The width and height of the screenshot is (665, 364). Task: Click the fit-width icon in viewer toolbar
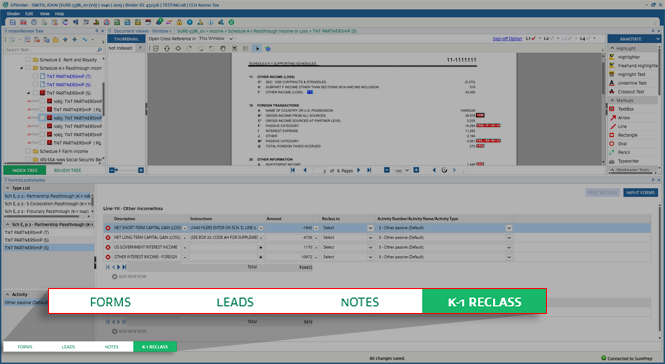[178, 48]
